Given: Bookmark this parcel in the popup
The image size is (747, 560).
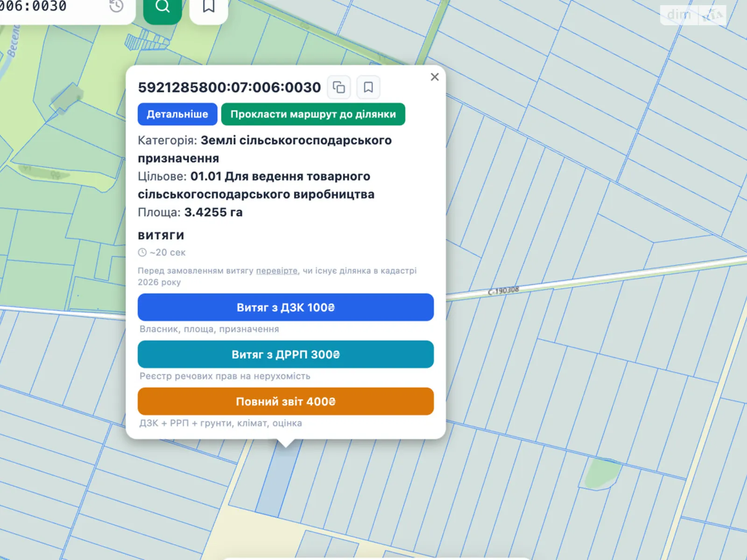Looking at the screenshot, I should [x=368, y=87].
